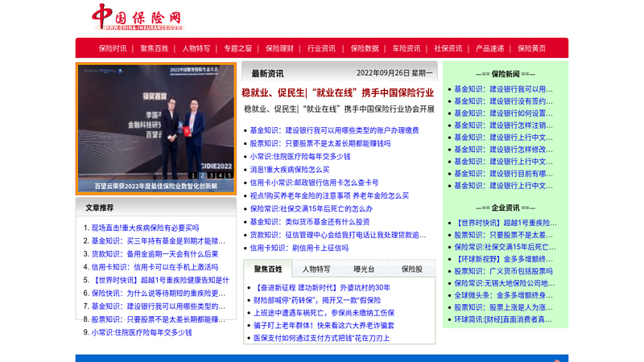Open 股票知识：广义货币包括股票吗

(x=504, y=271)
